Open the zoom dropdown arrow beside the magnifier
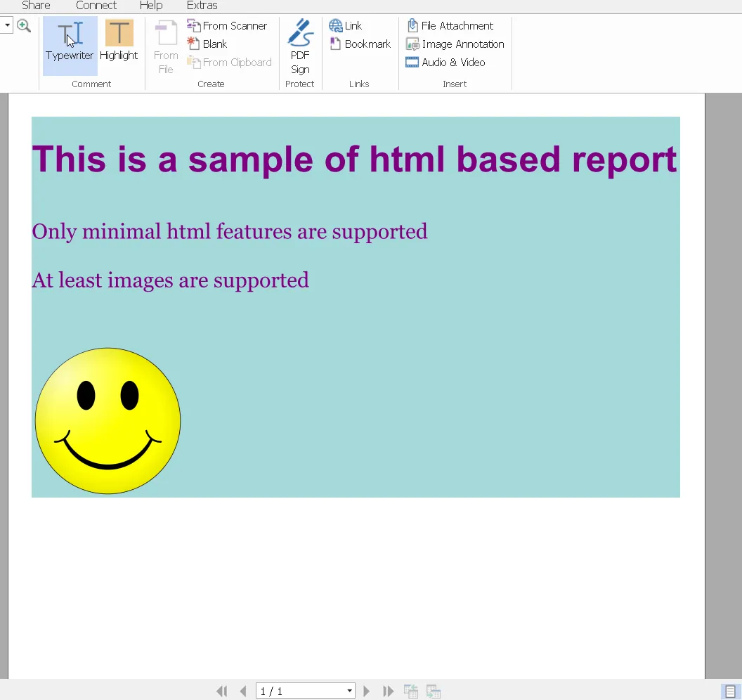This screenshot has width=742, height=700. pyautogui.click(x=6, y=25)
